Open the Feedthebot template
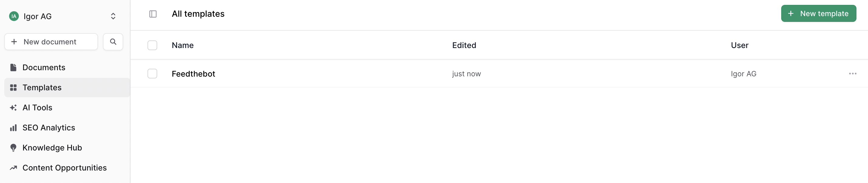This screenshot has height=183, width=868. pyautogui.click(x=193, y=74)
